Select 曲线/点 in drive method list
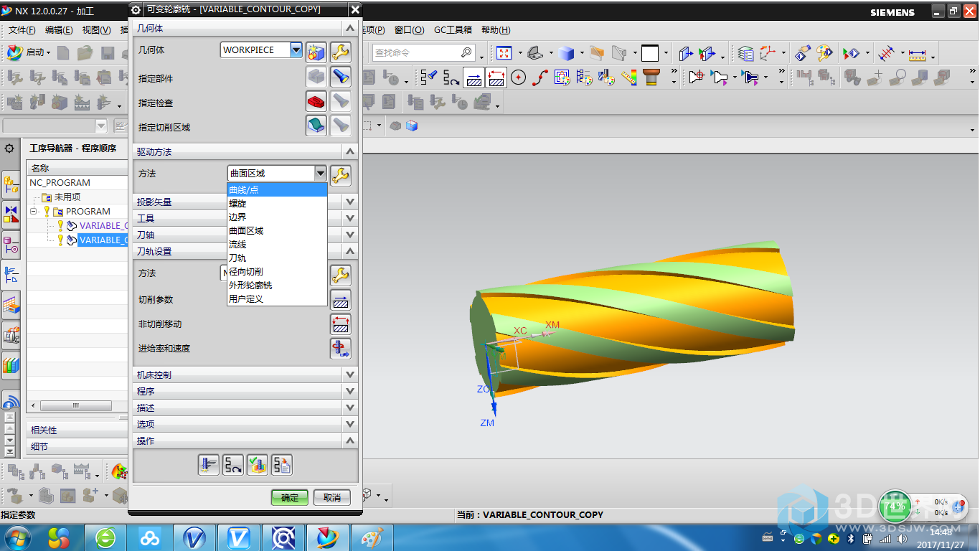 [x=277, y=190]
